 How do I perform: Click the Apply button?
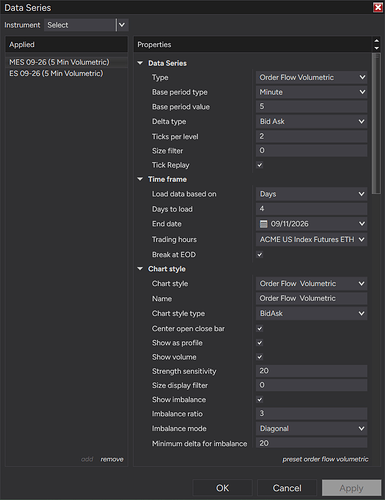pos(351,488)
